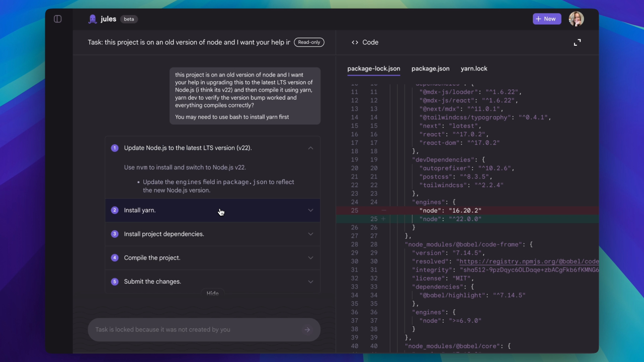Click the "postcss": "^8.3.5" line

(x=456, y=176)
